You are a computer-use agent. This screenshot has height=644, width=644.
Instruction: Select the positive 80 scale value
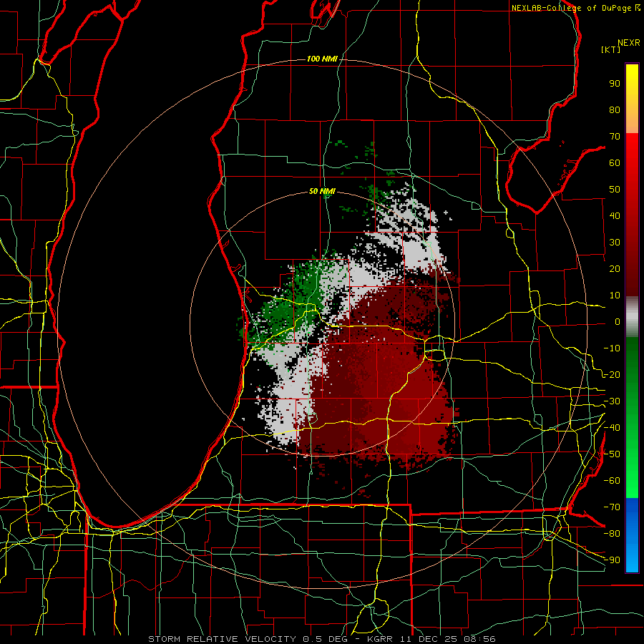[615, 109]
